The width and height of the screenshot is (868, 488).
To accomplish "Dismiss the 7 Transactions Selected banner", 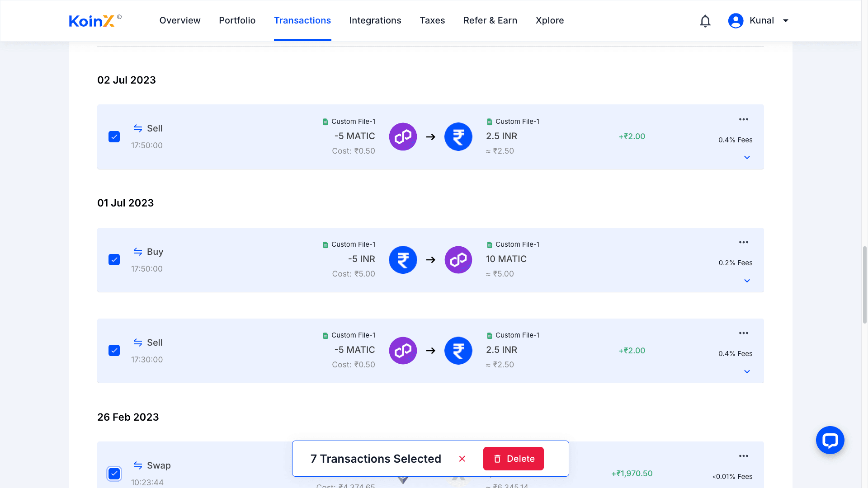I will tap(462, 459).
